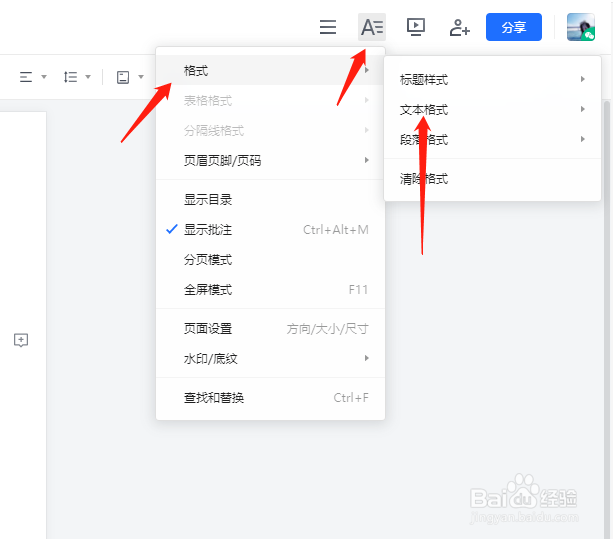Click the line spacing icon
613x539 pixels.
pos(70,77)
